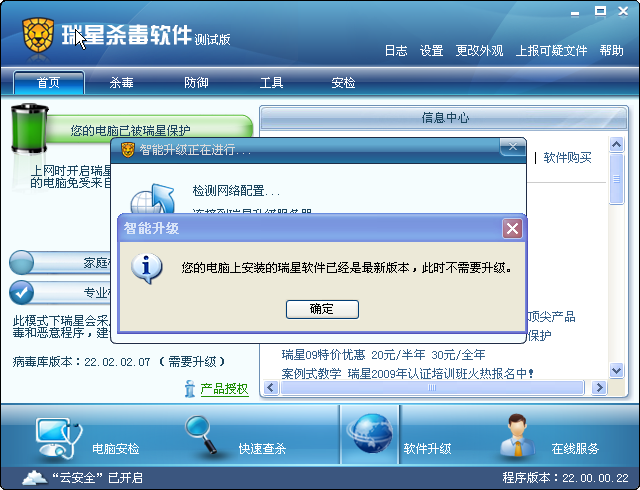Click the Rising lion shield logo
The image size is (640, 490).
[x=38, y=35]
